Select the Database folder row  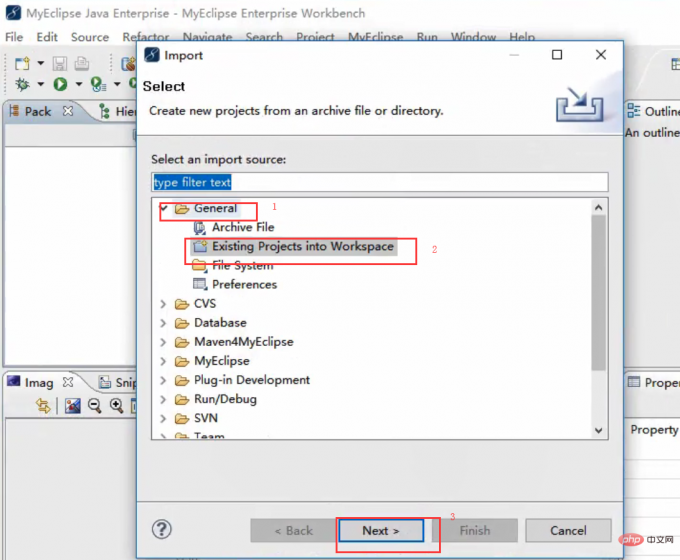point(220,323)
